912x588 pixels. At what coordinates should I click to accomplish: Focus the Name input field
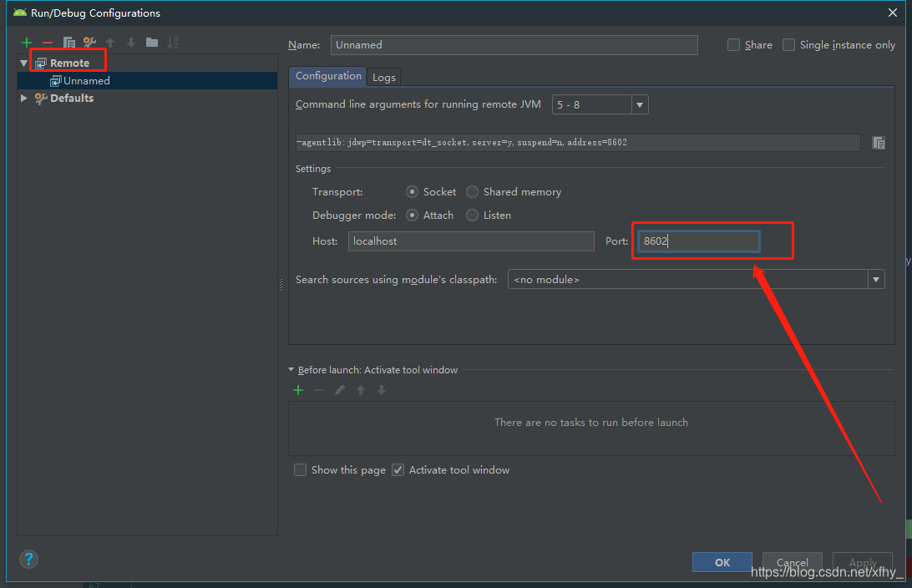(x=514, y=45)
